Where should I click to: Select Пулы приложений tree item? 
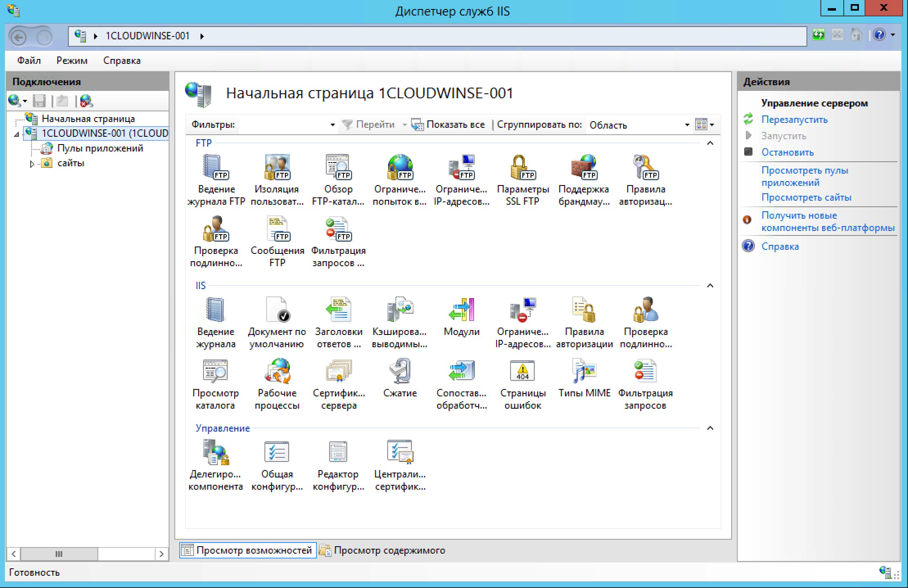[x=100, y=148]
